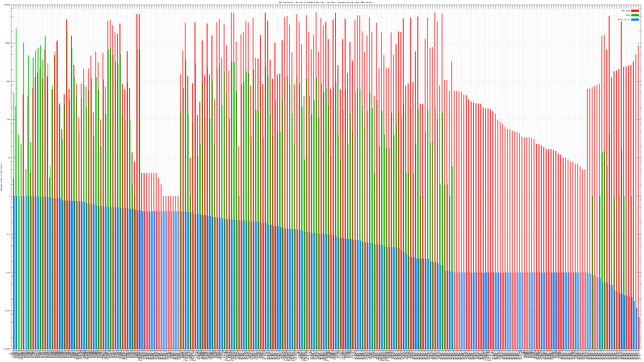Click the 0.1 y-axis tick label
Viewport: 644px width, 362px height.
(9, 234)
